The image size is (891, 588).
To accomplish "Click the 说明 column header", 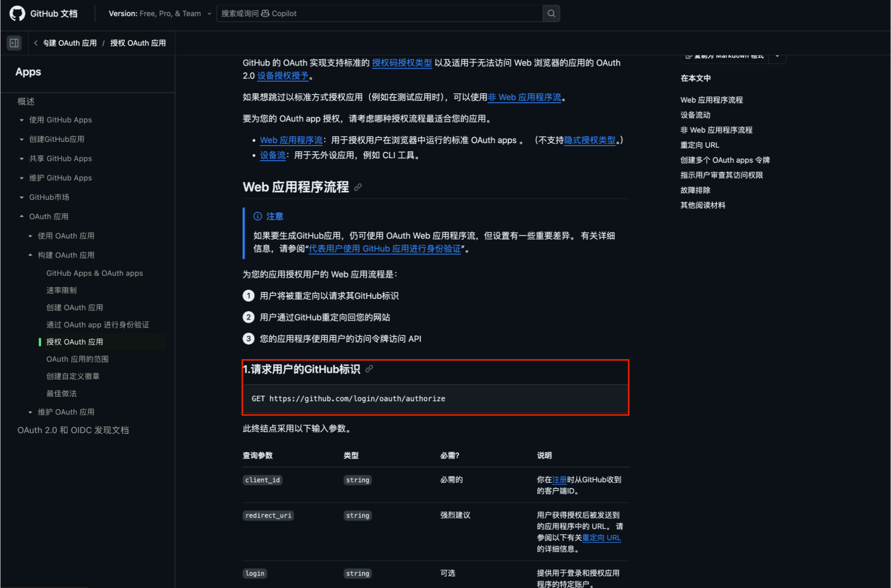I will [x=544, y=455].
